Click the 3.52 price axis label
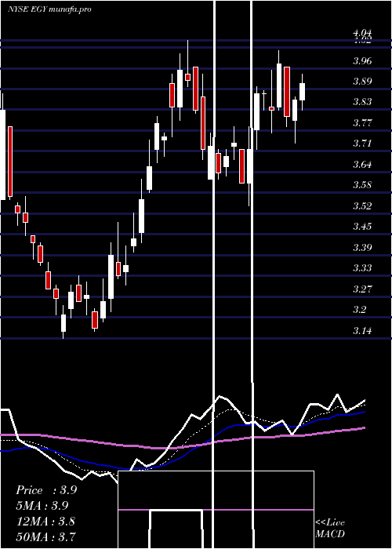This screenshot has height=549, width=392. click(362, 205)
